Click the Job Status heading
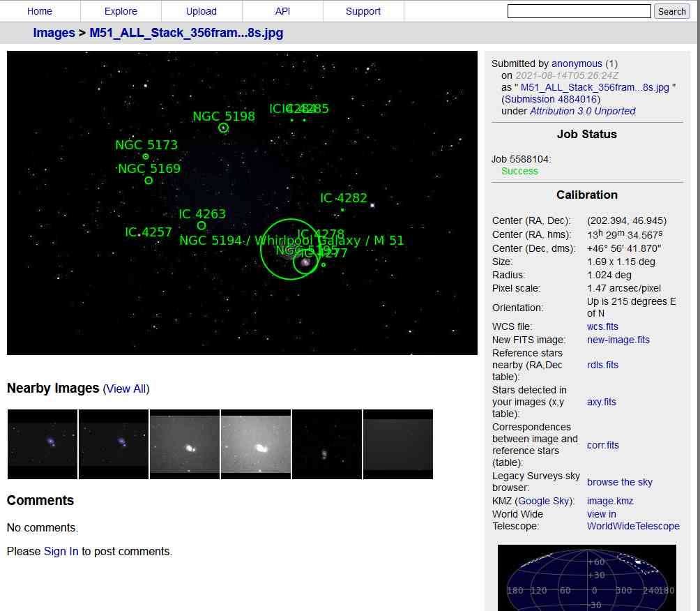 pos(586,135)
